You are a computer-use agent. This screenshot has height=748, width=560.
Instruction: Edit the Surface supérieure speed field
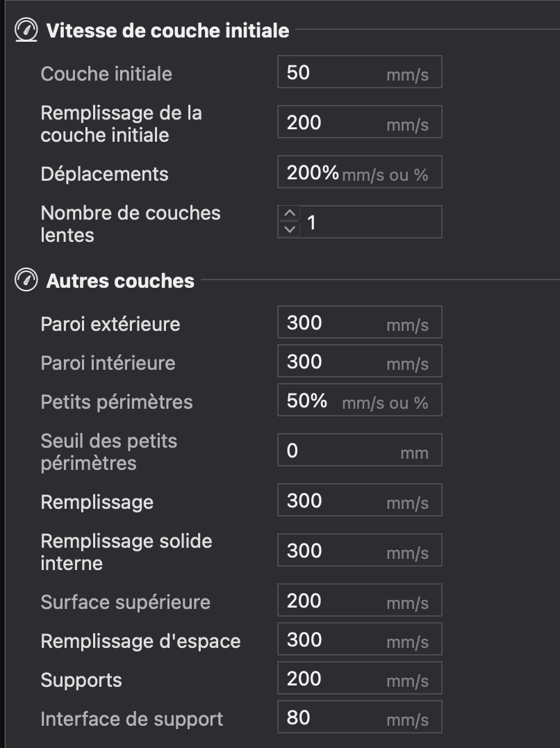tap(360, 600)
